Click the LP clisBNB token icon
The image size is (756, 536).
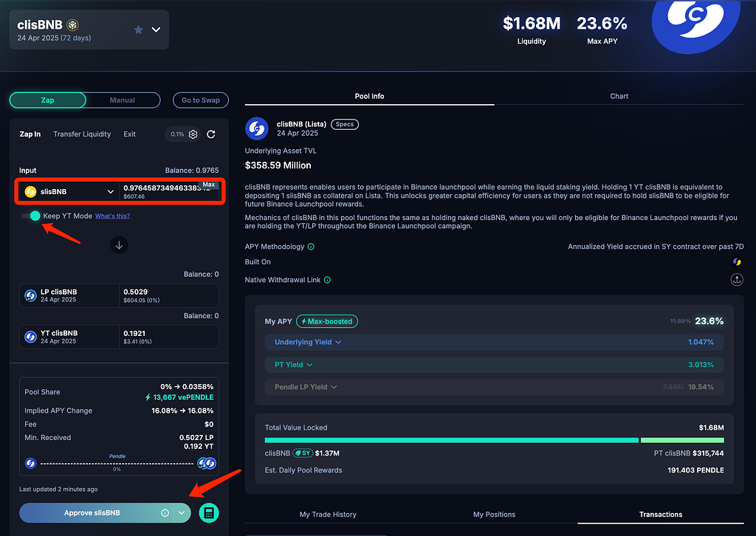point(30,295)
